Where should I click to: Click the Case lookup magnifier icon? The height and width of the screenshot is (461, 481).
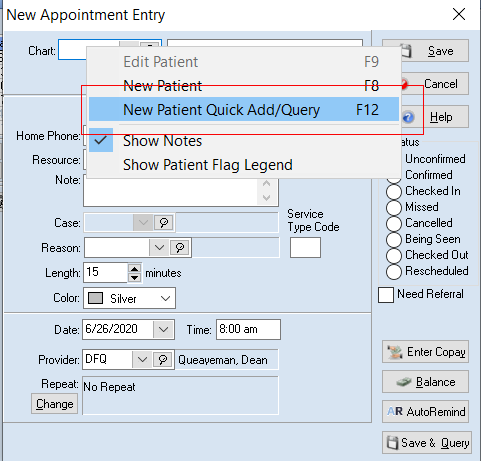pyautogui.click(x=163, y=222)
